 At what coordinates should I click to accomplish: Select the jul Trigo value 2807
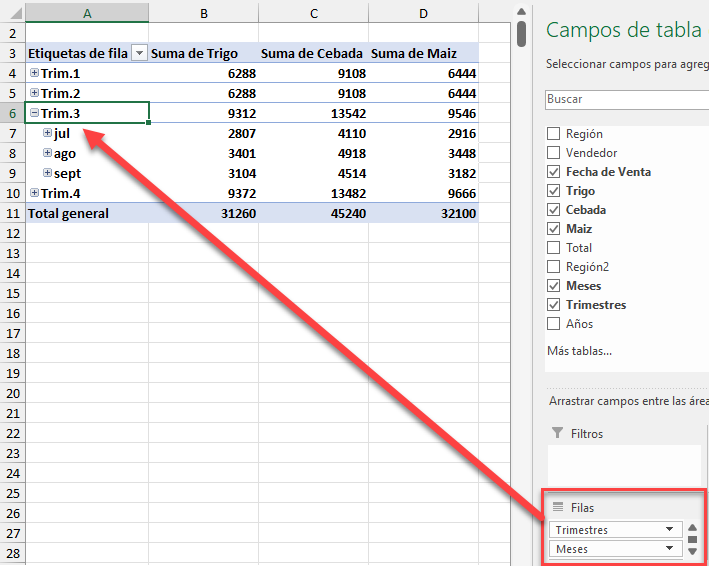[203, 133]
